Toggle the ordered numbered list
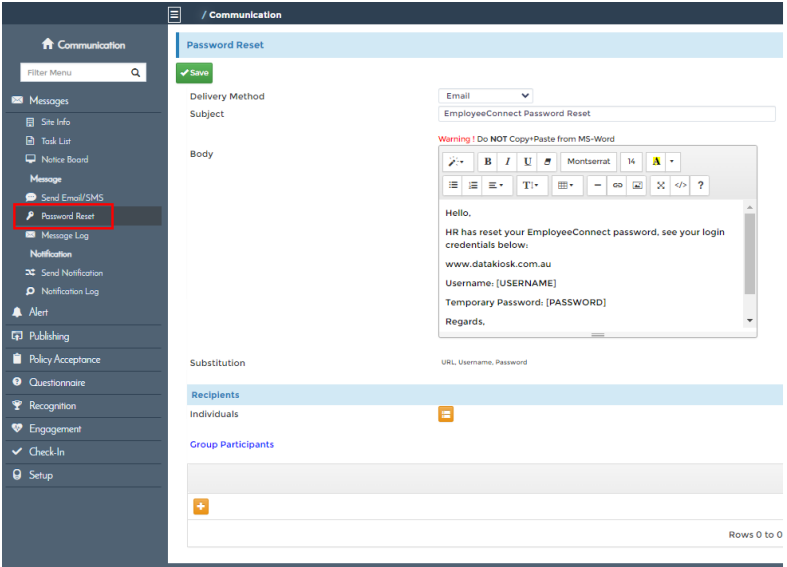 point(473,185)
